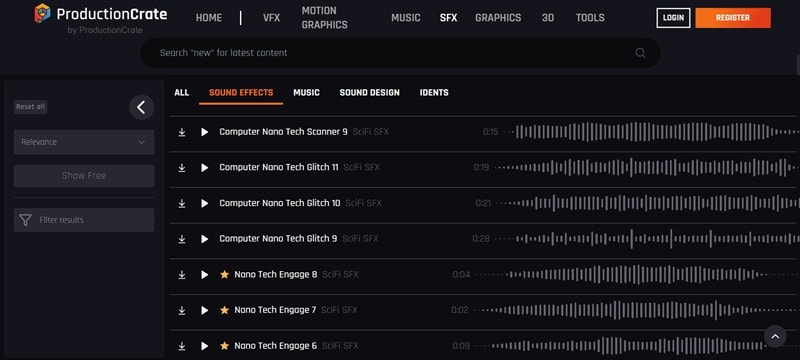800x360 pixels.
Task: Click the LOGIN button
Action: click(673, 18)
